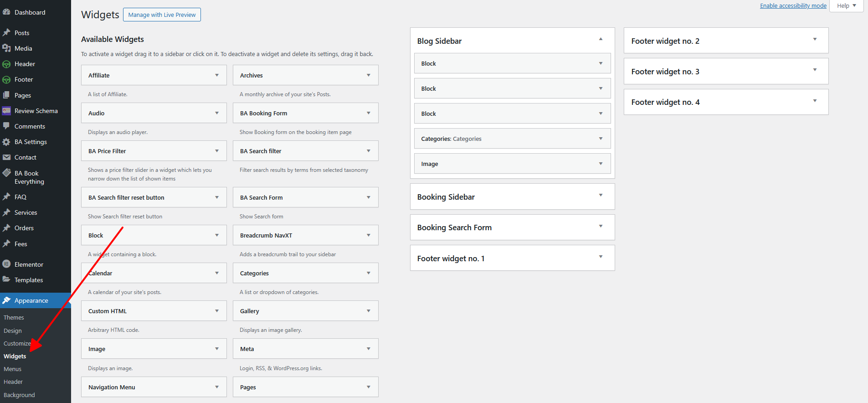Open the Categories widget in Blog Sidebar
868x403 pixels.
tap(601, 139)
